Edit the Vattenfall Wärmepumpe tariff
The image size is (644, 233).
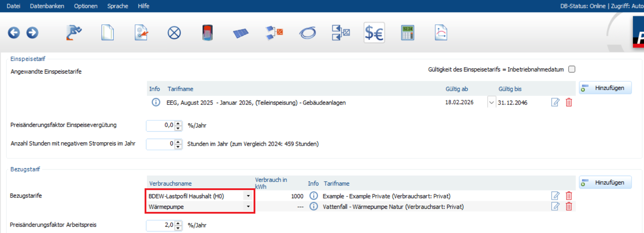click(x=555, y=207)
